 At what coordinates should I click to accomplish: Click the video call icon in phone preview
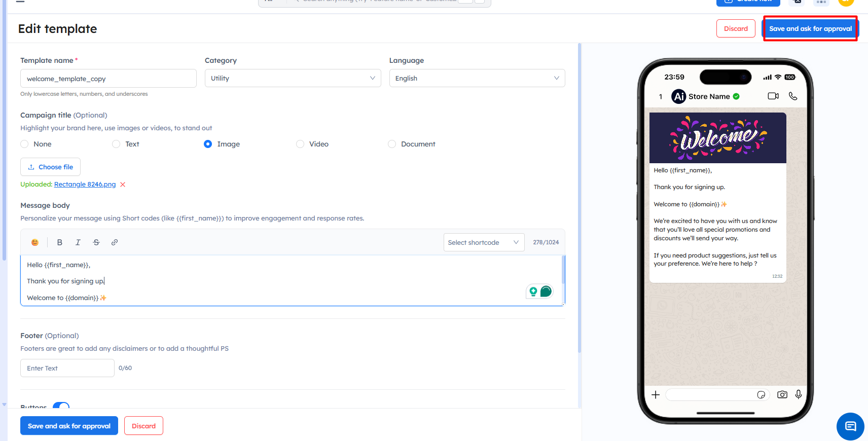click(773, 96)
